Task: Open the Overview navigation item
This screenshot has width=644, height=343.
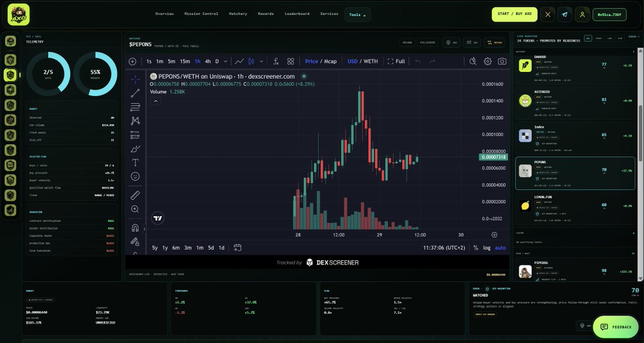Action: coord(164,13)
